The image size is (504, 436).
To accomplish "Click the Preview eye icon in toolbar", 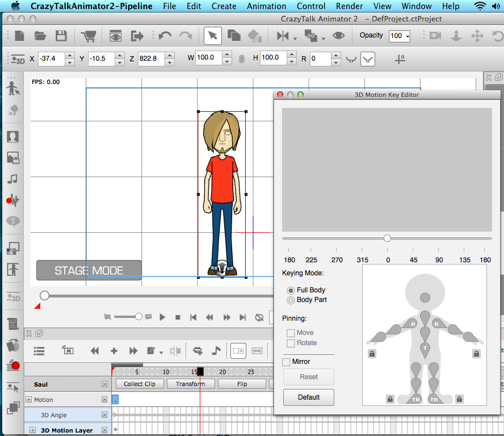I will pyautogui.click(x=116, y=36).
